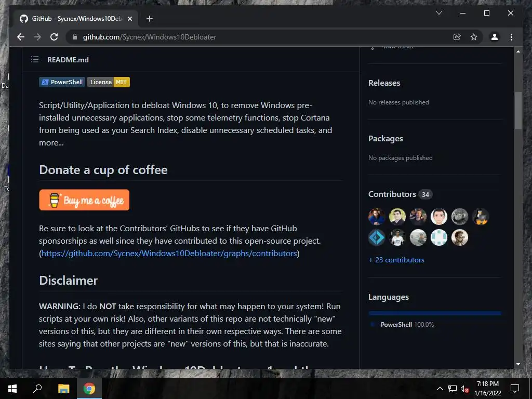Click last avatar in bottom contributor row
532x399 pixels.
point(460,237)
